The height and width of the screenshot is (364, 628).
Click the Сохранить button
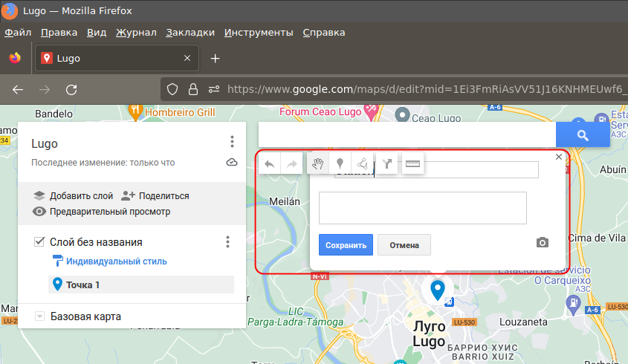click(x=346, y=244)
